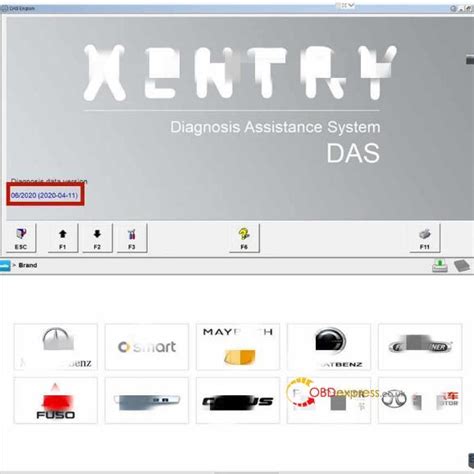
Task: Click the Diagnosis Assistance System heading
Action: pyautogui.click(x=275, y=128)
